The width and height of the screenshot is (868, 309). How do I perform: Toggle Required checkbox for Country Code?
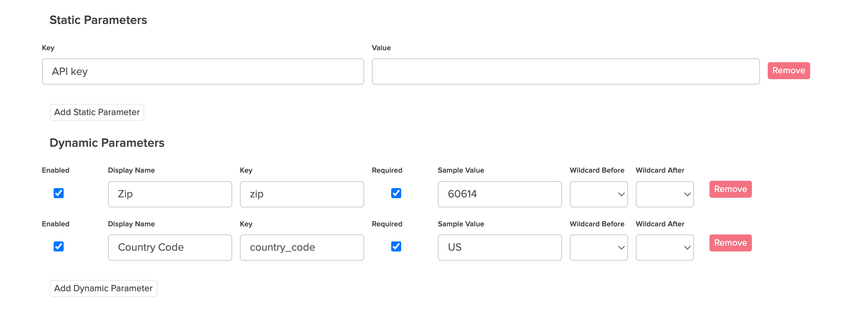(396, 246)
